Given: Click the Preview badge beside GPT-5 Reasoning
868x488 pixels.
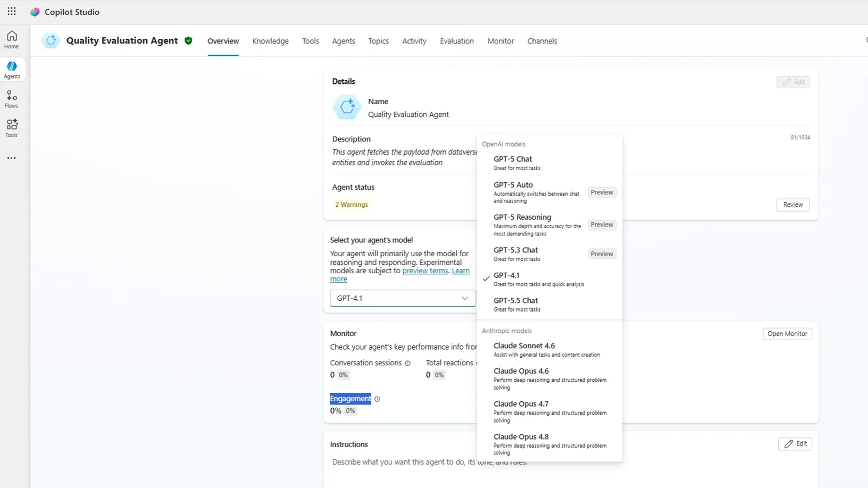Looking at the screenshot, I should [602, 225].
